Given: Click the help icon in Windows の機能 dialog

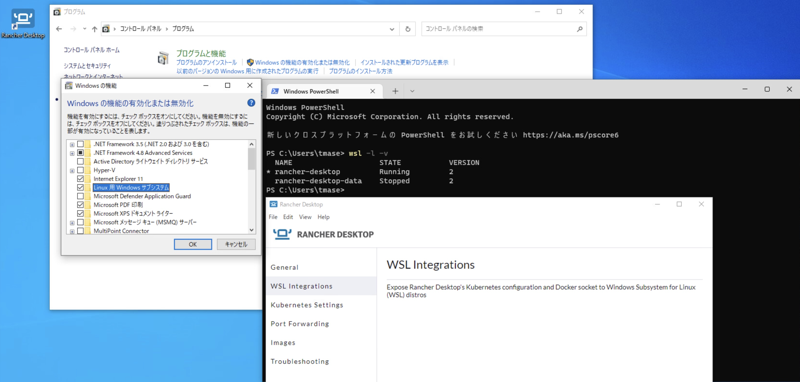Looking at the screenshot, I should (x=251, y=103).
